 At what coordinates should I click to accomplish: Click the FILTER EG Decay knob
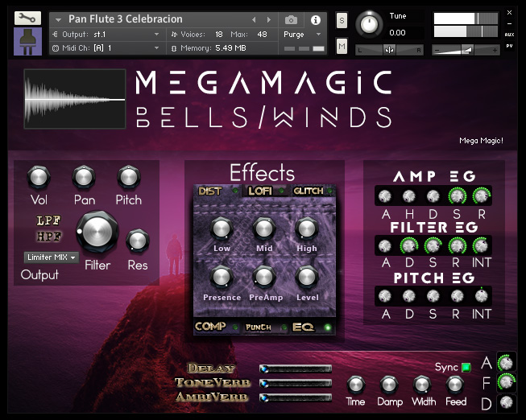point(409,246)
